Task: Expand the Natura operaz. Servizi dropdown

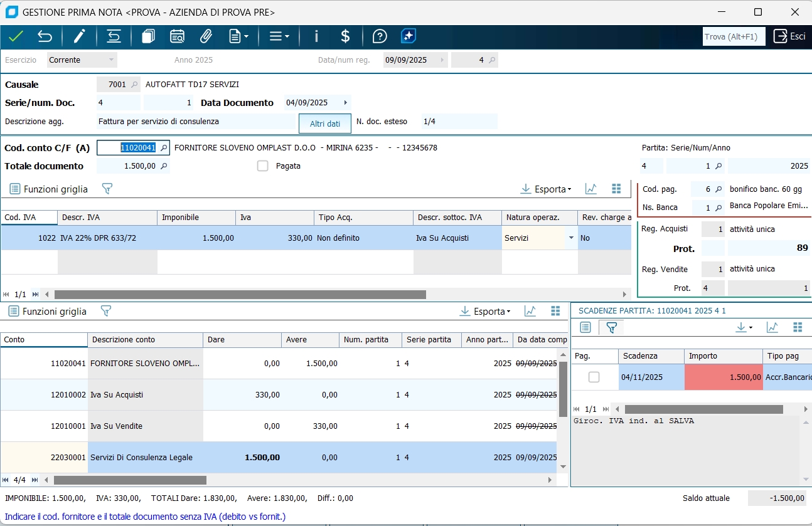Action: coord(570,238)
